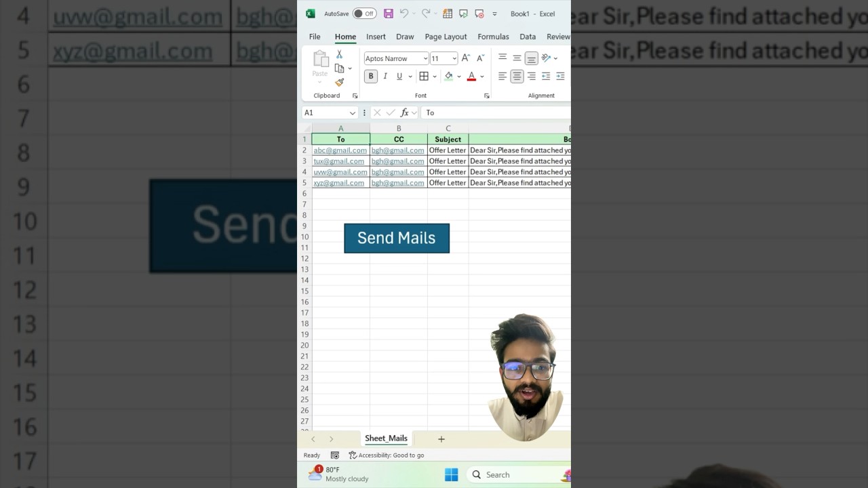Image resolution: width=868 pixels, height=488 pixels.
Task: Click the Cut scissors icon
Action: [339, 54]
